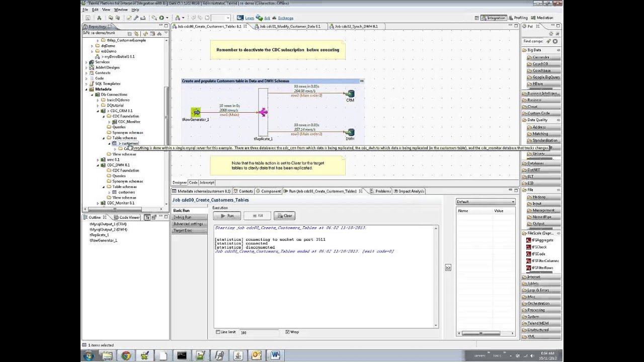Toggle the Wrap checkbox
The width and height of the screenshot is (644, 362).
(287, 332)
